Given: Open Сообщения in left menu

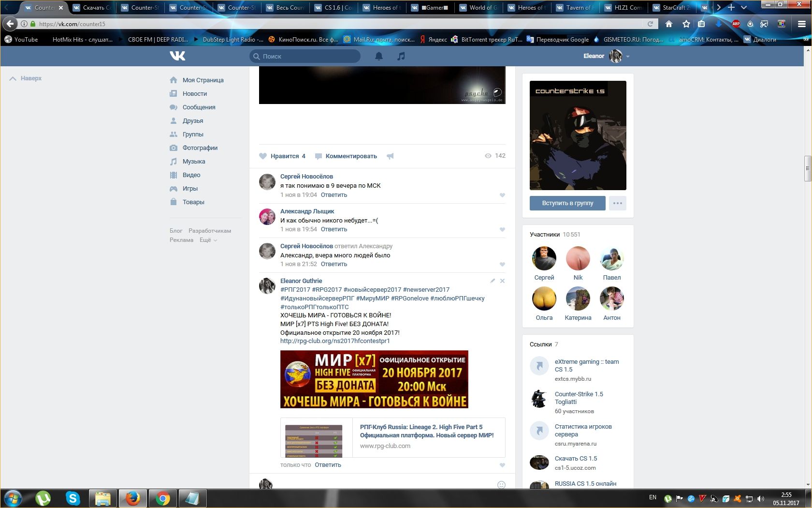Looking at the screenshot, I should 199,107.
